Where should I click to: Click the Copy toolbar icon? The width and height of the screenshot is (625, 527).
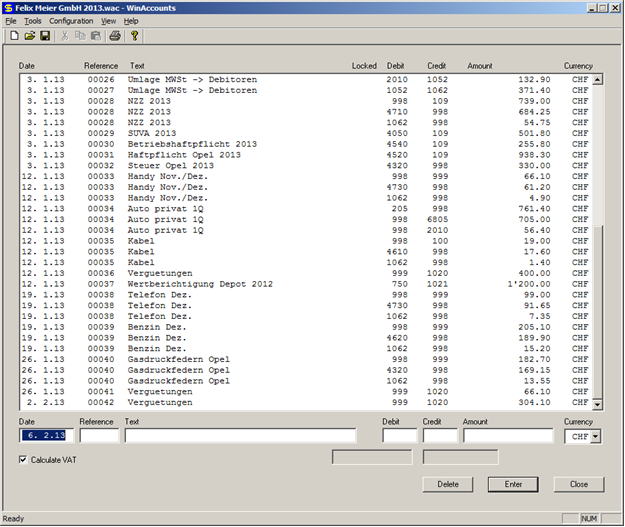(80, 36)
